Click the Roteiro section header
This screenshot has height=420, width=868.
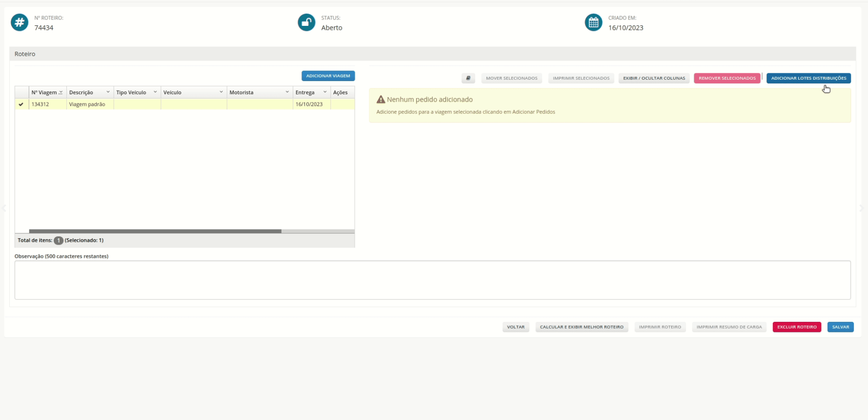click(432, 54)
